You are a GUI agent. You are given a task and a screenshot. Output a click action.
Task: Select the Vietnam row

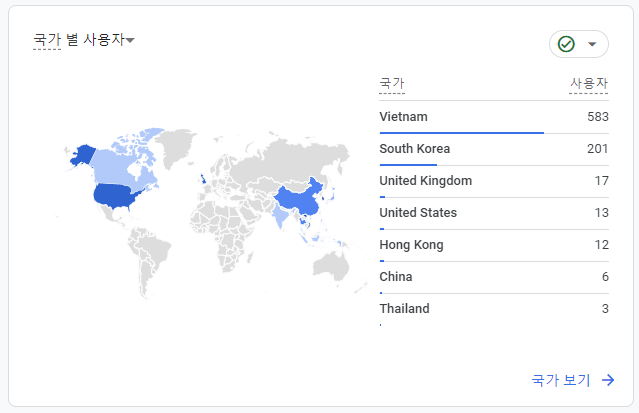(494, 117)
